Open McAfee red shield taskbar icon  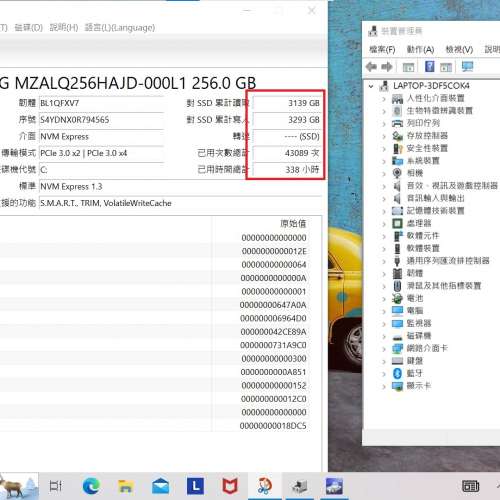[230, 486]
